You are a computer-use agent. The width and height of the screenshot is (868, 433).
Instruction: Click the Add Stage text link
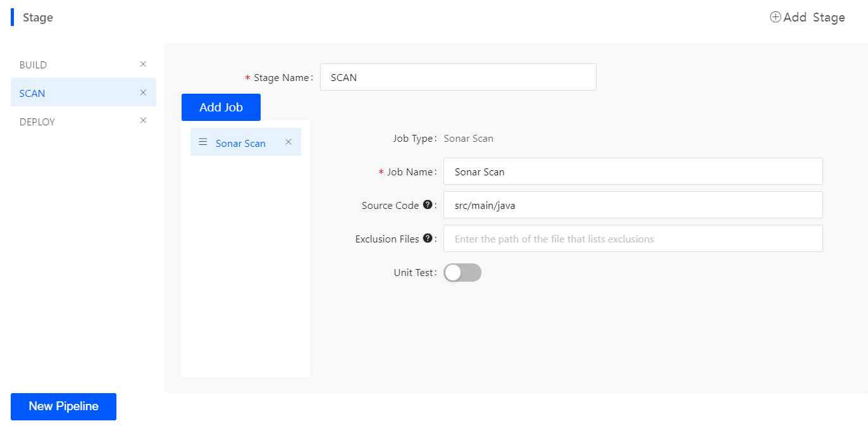pyautogui.click(x=814, y=18)
